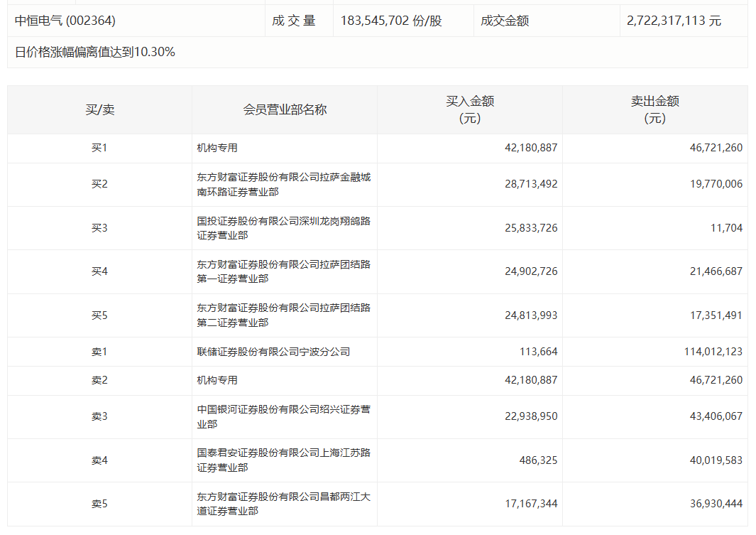
Task: Select the trading volume value 183,545,702 份/股
Action: pyautogui.click(x=391, y=21)
